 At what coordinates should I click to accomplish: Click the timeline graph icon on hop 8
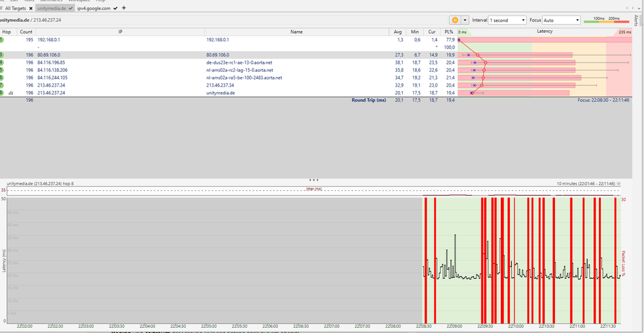pyautogui.click(x=11, y=93)
